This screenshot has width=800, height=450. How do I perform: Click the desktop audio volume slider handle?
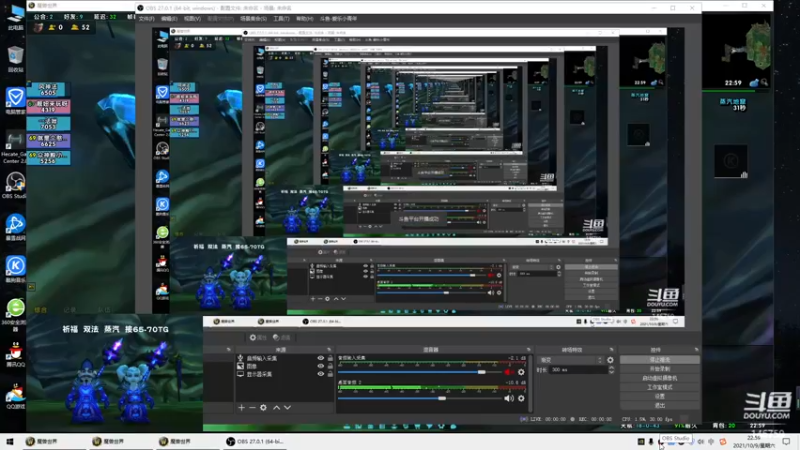(x=442, y=398)
